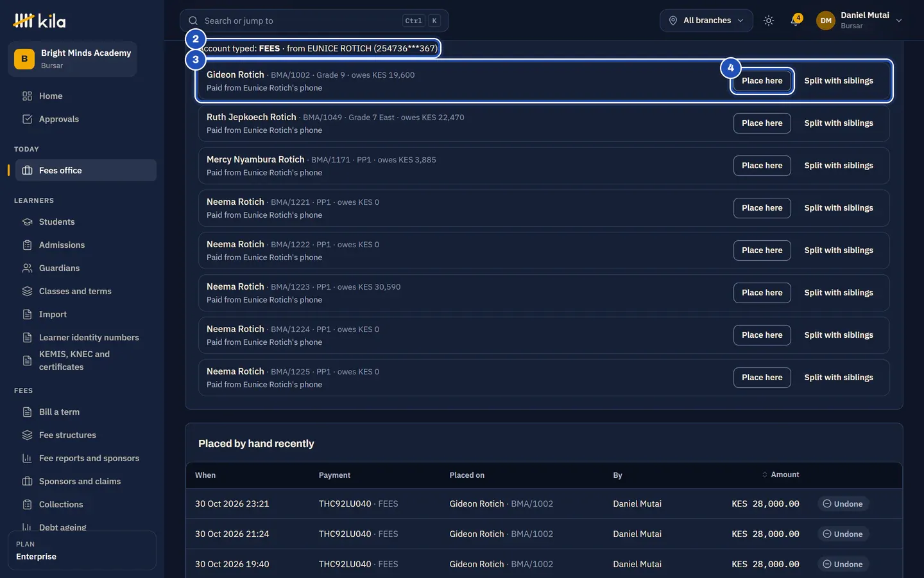
Task: Place payment on Mercy Nyambura Rotich
Action: [x=762, y=166]
